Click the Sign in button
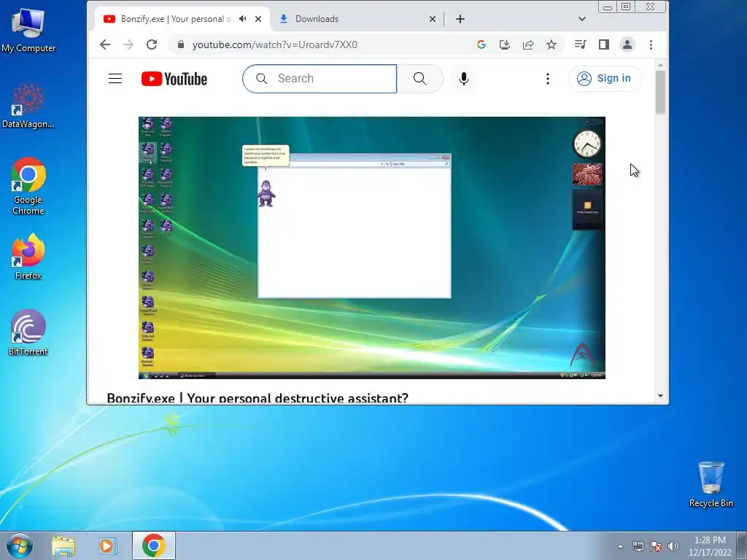Viewport: 747px width, 560px height. [605, 79]
